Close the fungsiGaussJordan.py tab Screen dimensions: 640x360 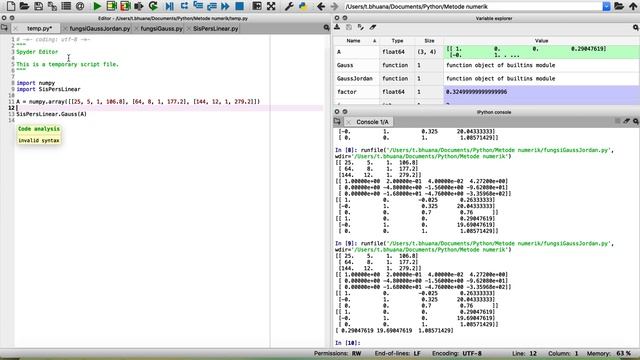click(66, 29)
